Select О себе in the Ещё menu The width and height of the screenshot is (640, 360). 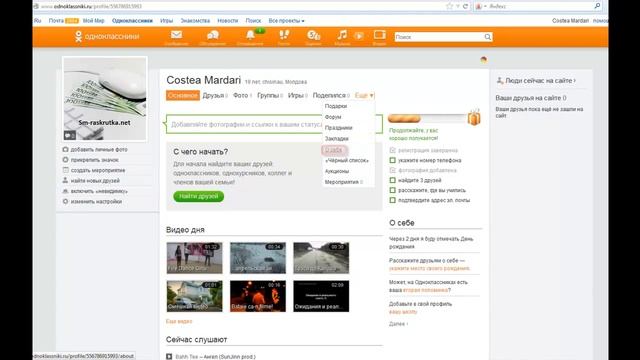(x=334, y=150)
